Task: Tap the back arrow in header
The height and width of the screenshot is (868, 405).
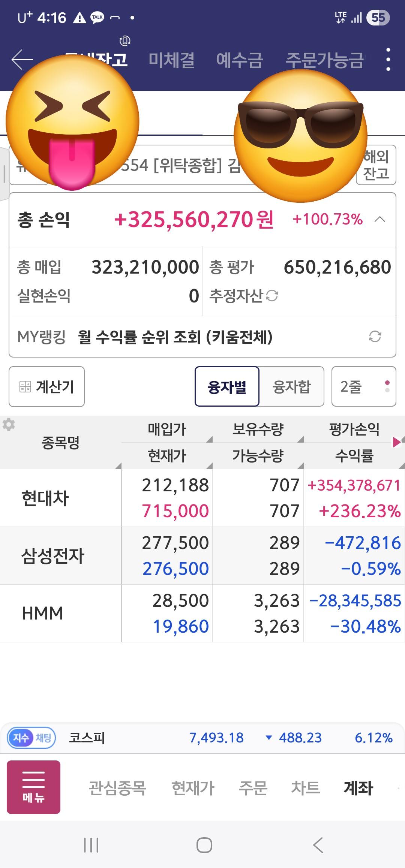Action: pyautogui.click(x=22, y=60)
